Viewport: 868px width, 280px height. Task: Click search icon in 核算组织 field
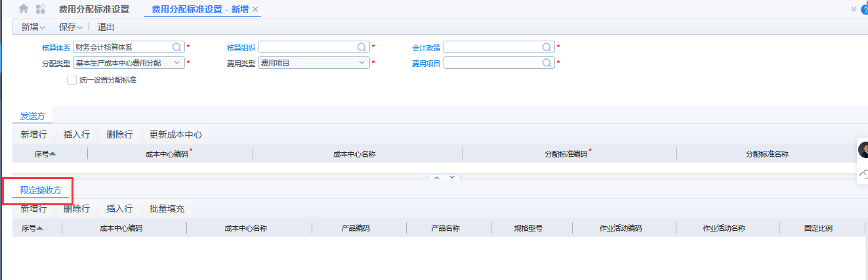pos(362,47)
